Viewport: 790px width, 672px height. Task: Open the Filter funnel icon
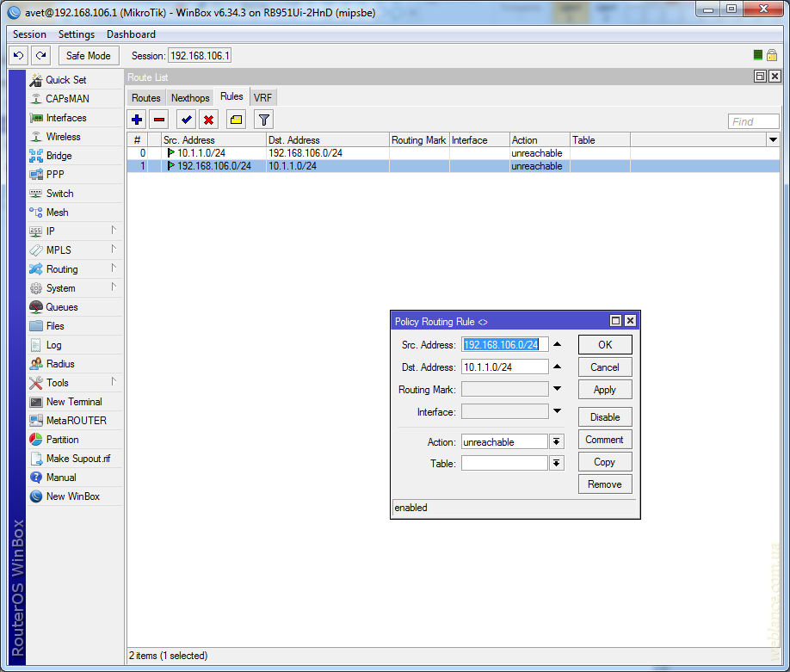click(x=264, y=120)
